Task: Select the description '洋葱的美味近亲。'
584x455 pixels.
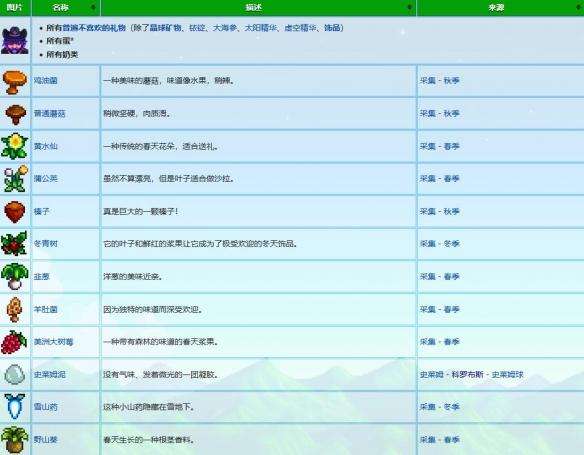Action: pos(133,276)
